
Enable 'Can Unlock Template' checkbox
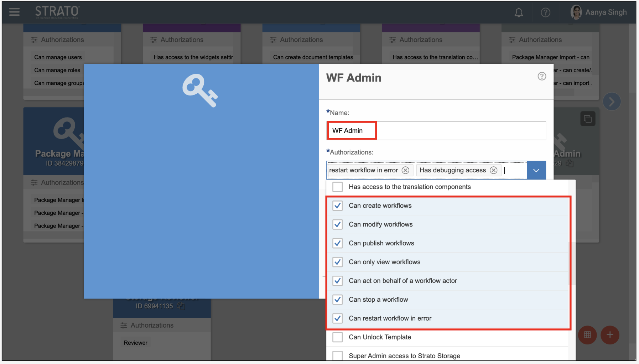337,337
